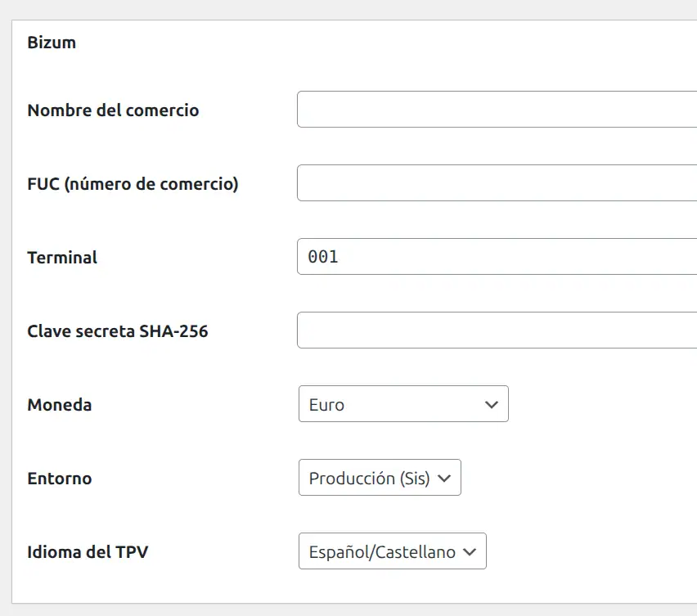Click the Terminal label
The width and height of the screenshot is (697, 616).
[x=62, y=258]
